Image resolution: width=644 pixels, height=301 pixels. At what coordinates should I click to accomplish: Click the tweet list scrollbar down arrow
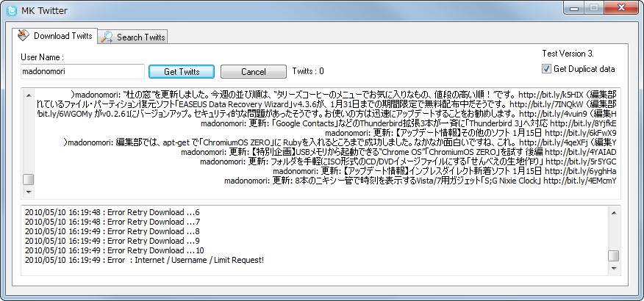point(29,192)
